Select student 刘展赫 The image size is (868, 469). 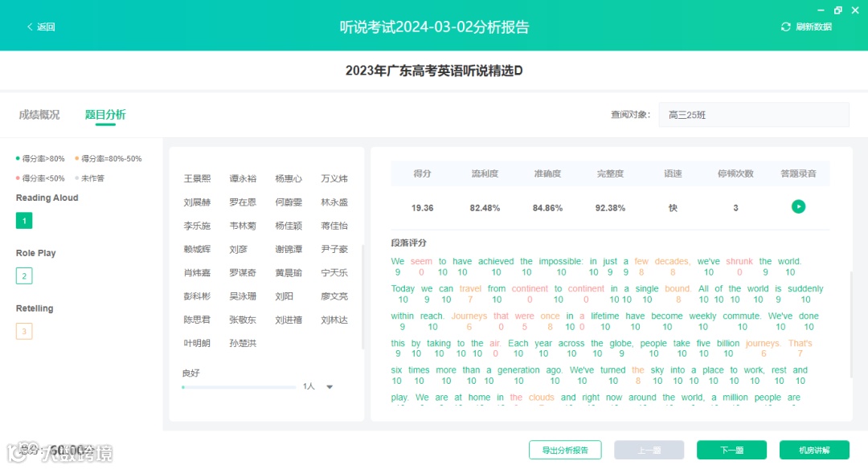coord(197,202)
